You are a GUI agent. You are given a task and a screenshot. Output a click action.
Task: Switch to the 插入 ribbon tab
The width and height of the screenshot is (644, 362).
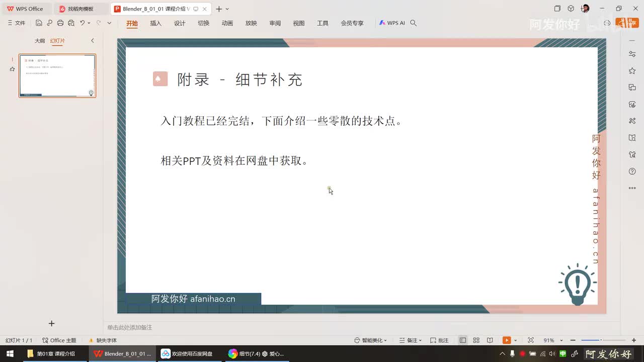pos(156,23)
